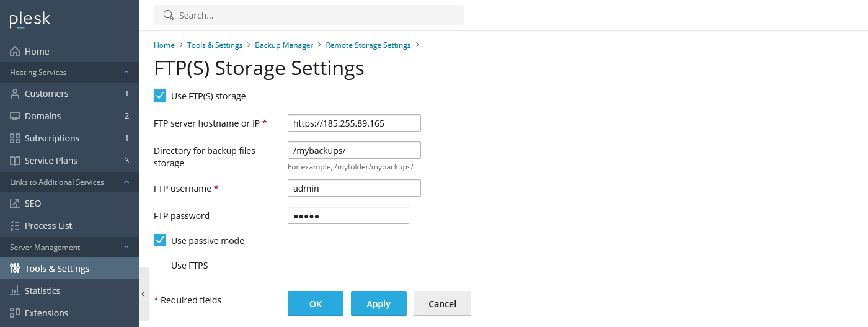Collapse the Server Management section
This screenshot has width=868, height=327.
click(x=126, y=248)
